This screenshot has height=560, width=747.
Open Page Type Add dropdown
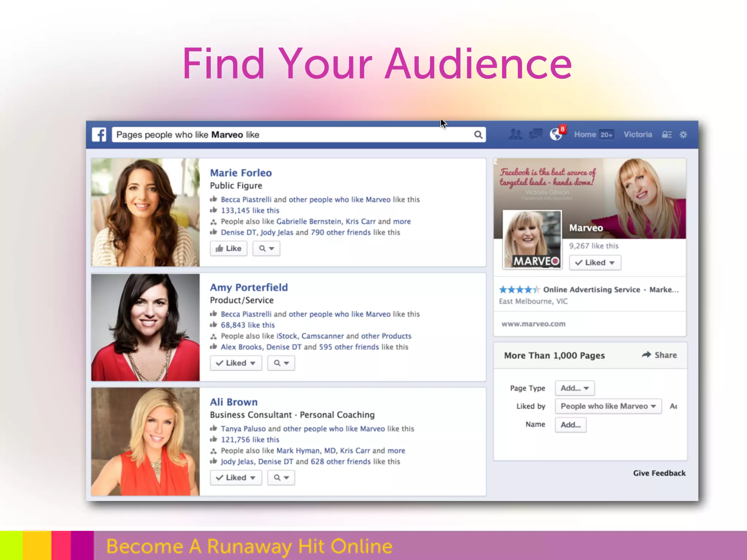click(575, 388)
